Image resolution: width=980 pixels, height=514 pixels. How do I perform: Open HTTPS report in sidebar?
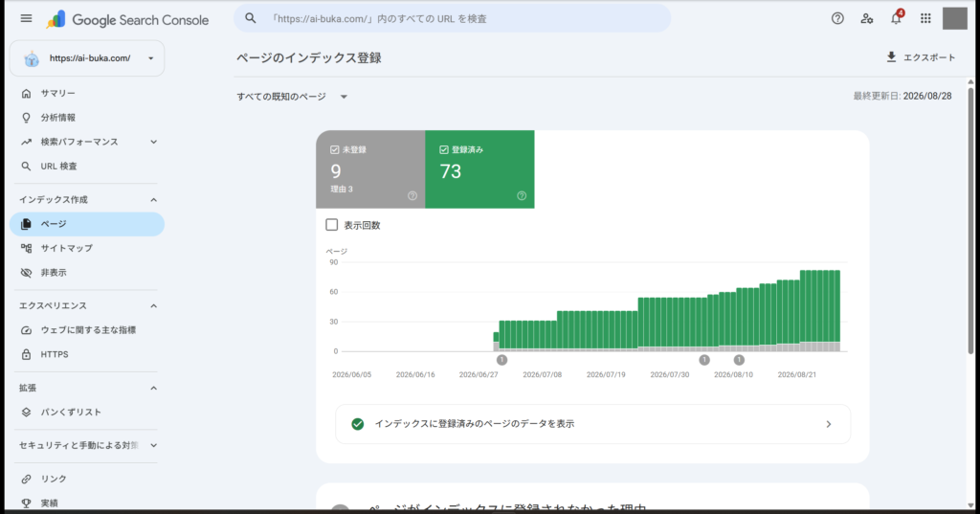pyautogui.click(x=55, y=354)
